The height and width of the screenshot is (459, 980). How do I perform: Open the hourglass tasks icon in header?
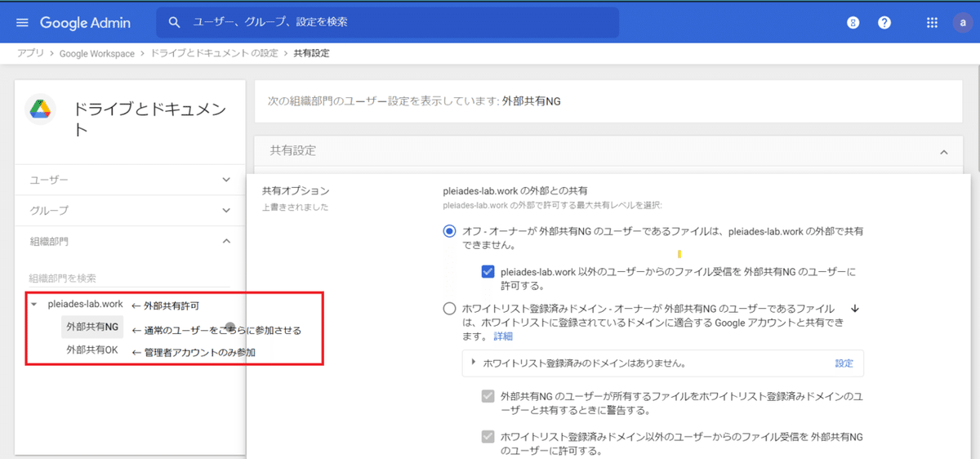(x=853, y=23)
